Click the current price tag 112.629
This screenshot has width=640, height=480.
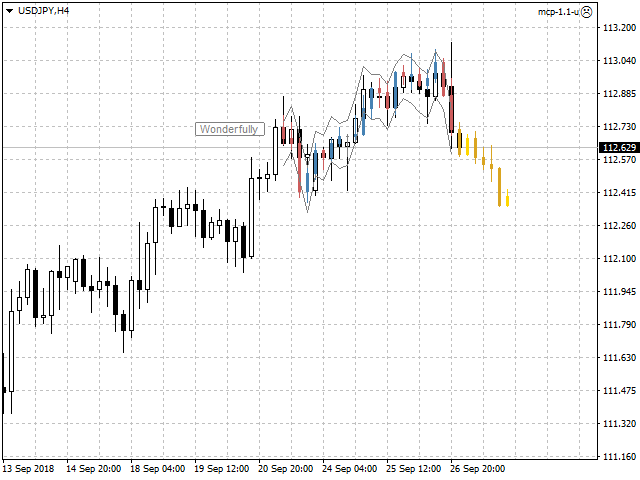pos(619,148)
